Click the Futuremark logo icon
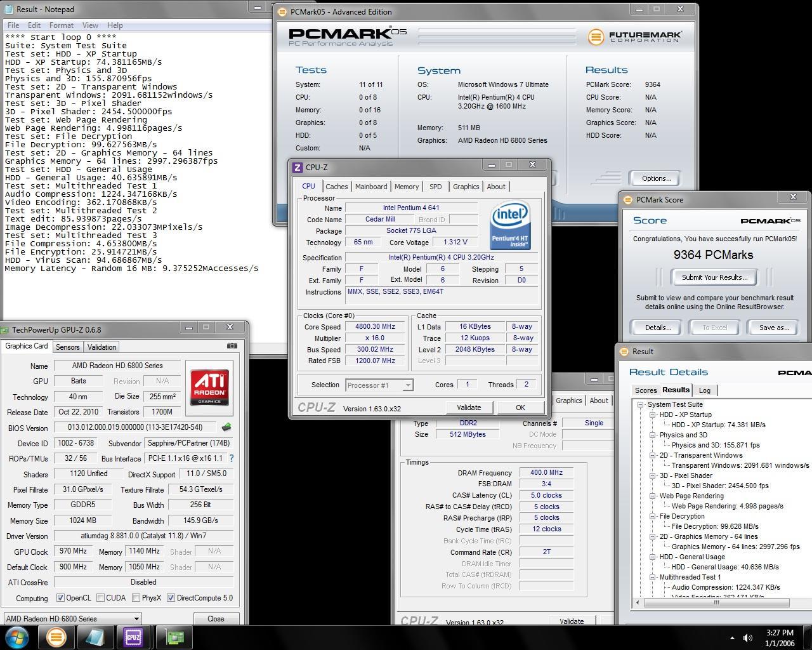The height and width of the screenshot is (650, 812). (x=595, y=37)
